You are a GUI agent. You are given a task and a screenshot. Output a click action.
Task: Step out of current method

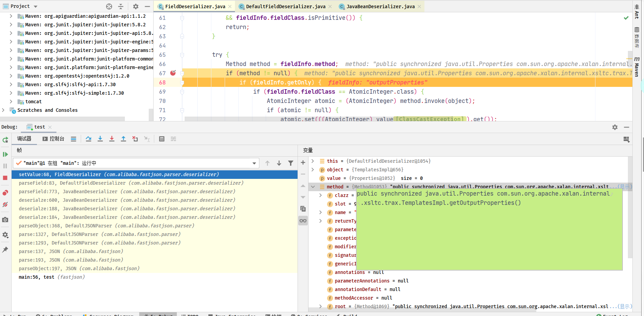(123, 139)
